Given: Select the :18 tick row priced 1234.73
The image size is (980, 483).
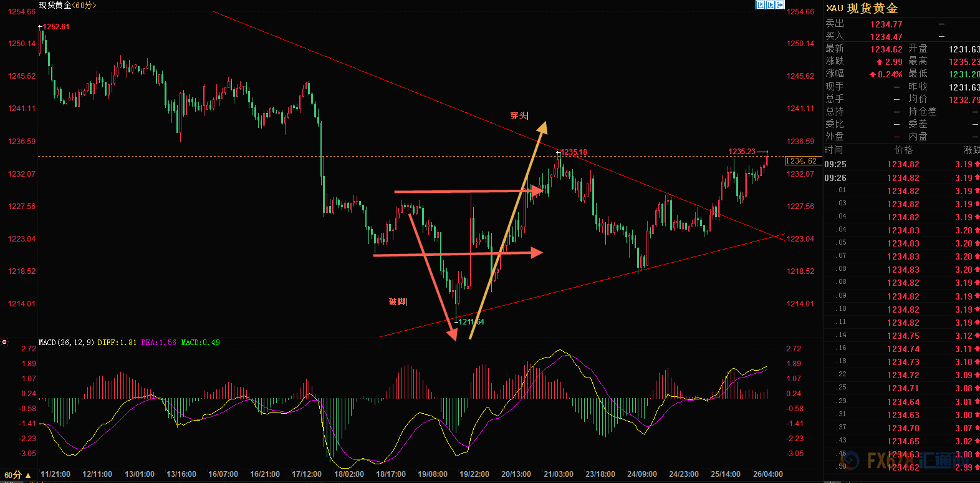Looking at the screenshot, I should (902, 362).
